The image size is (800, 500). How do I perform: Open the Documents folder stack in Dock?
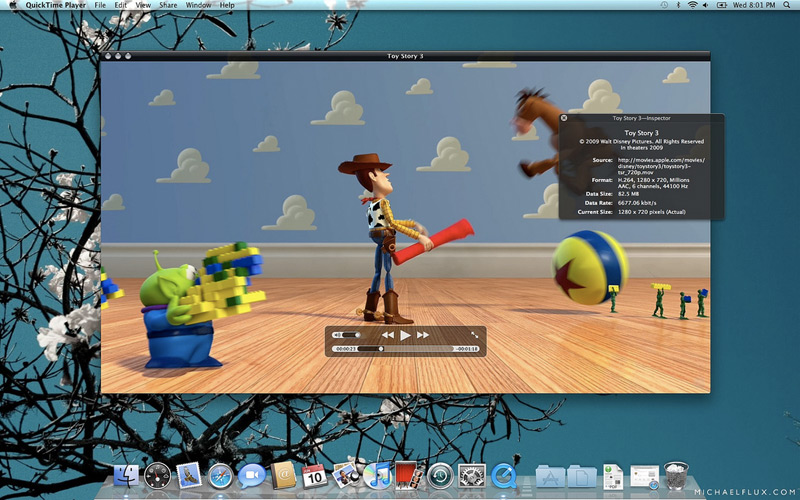pyautogui.click(x=582, y=477)
